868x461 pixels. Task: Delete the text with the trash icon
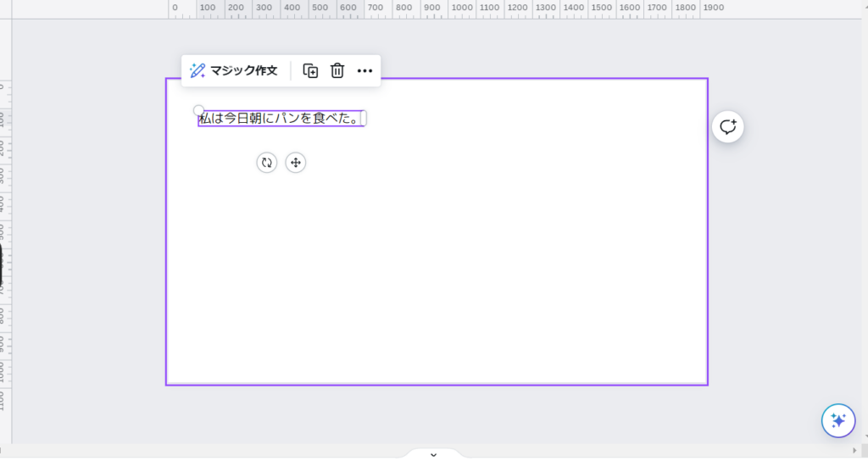pyautogui.click(x=337, y=71)
